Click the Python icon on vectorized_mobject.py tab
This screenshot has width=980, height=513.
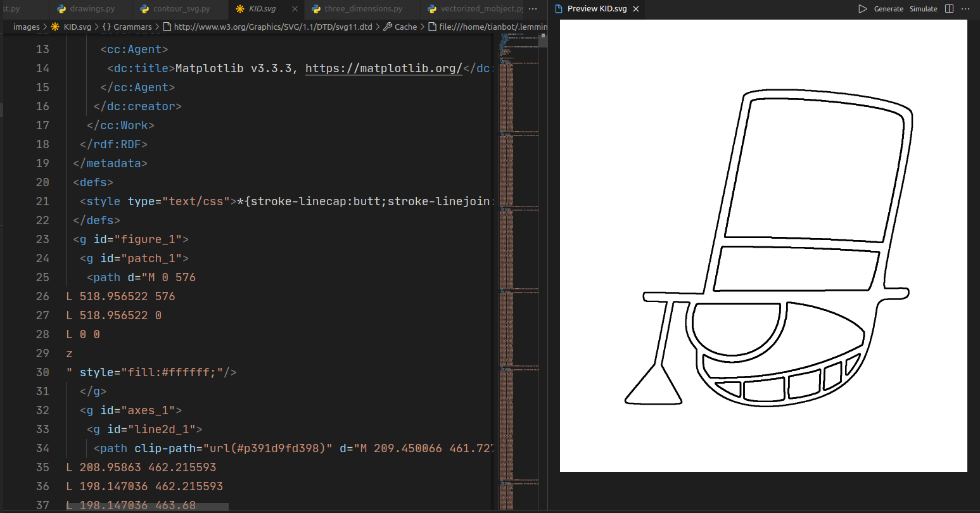pyautogui.click(x=432, y=9)
